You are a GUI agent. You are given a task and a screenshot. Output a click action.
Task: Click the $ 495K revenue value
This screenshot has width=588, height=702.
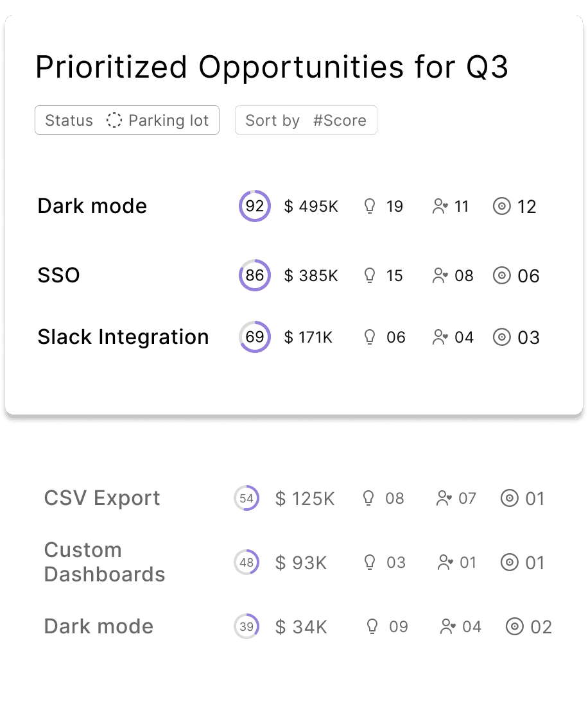(311, 207)
